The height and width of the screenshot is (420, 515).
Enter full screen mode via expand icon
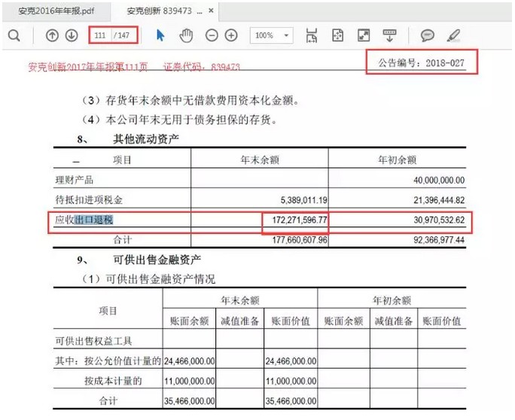364,35
